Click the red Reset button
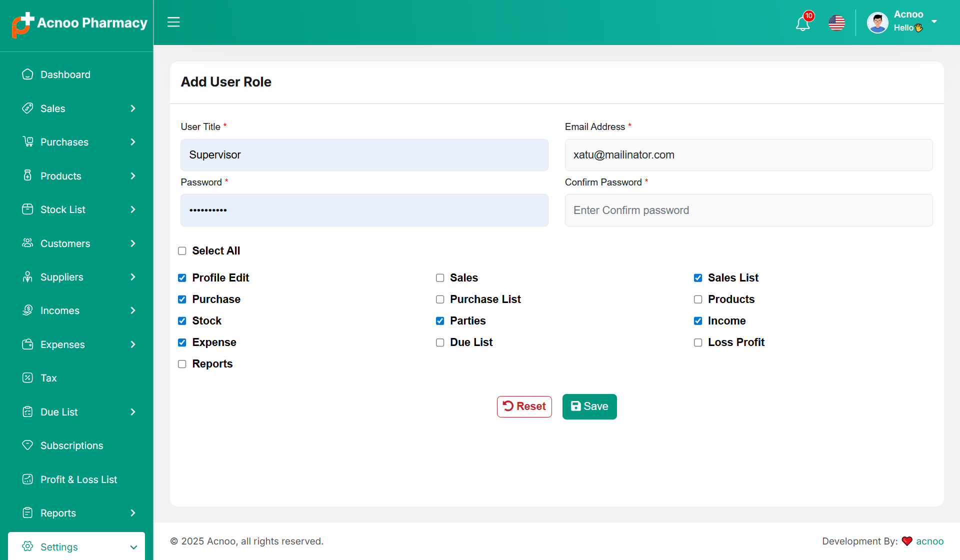This screenshot has width=960, height=560. (x=524, y=406)
